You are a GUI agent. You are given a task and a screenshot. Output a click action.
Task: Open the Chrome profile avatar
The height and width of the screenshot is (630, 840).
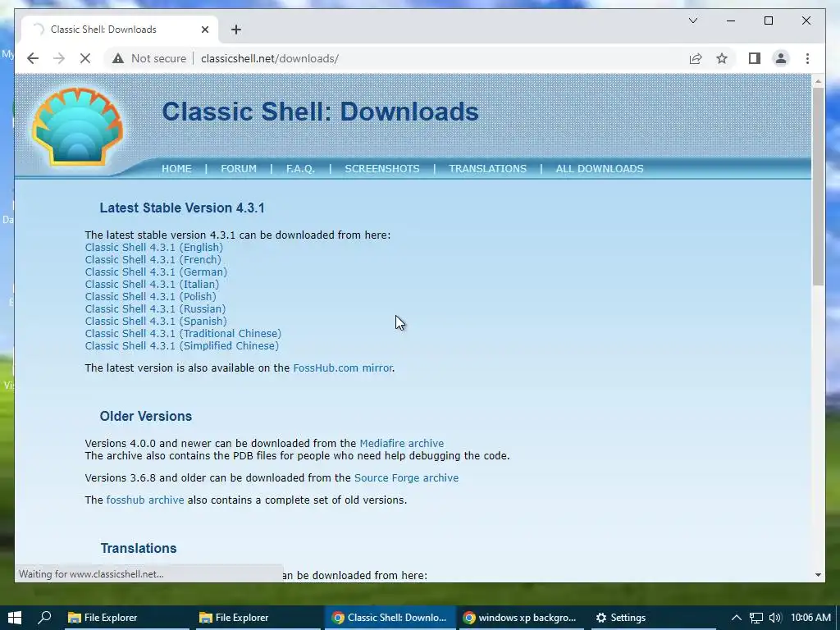click(781, 58)
